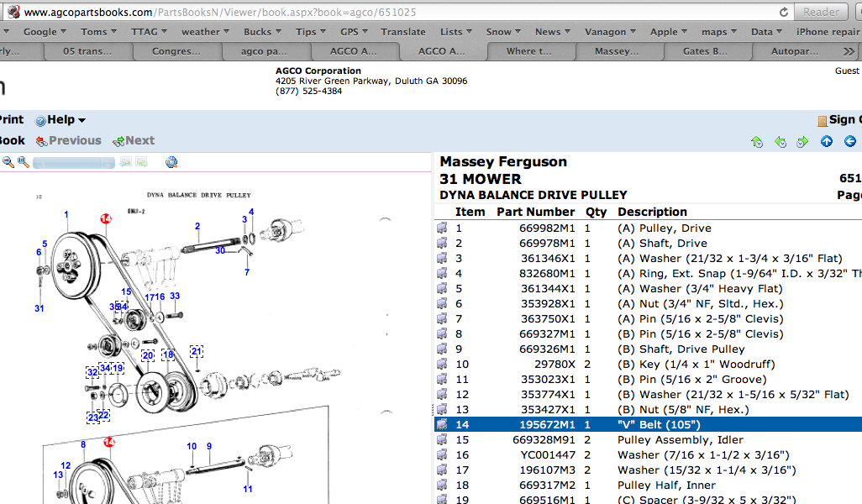Click the binoculars icon beside Next

pyautogui.click(x=118, y=142)
